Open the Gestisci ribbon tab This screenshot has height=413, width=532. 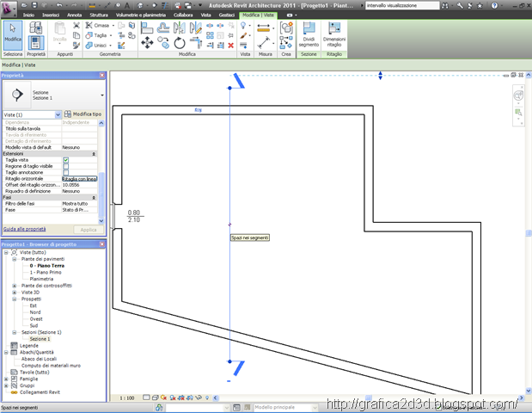click(x=227, y=15)
